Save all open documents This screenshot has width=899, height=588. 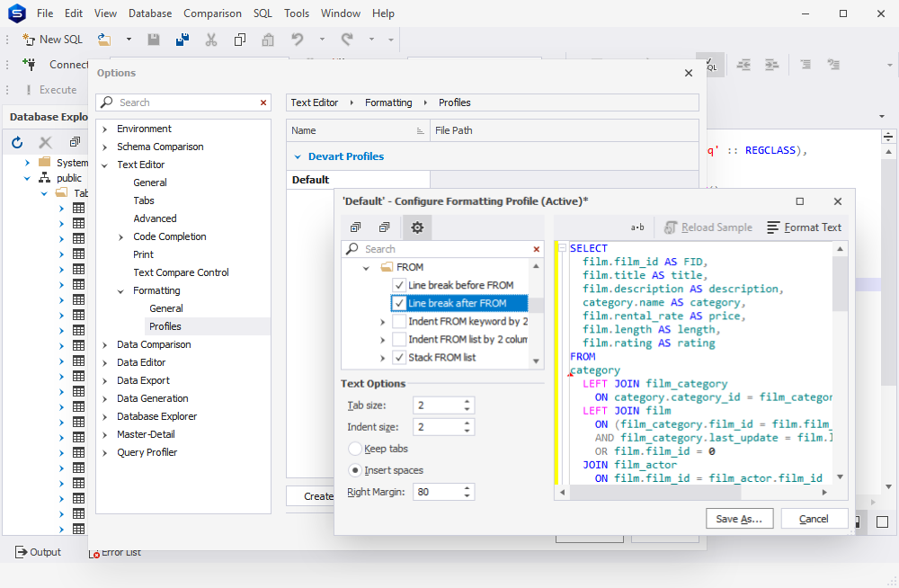[182, 40]
